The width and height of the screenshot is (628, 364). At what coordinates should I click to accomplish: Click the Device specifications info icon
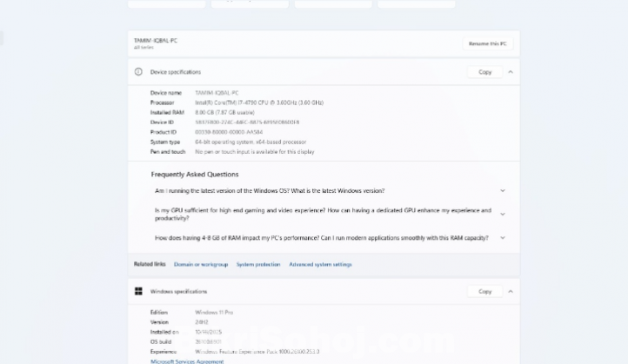pyautogui.click(x=138, y=72)
